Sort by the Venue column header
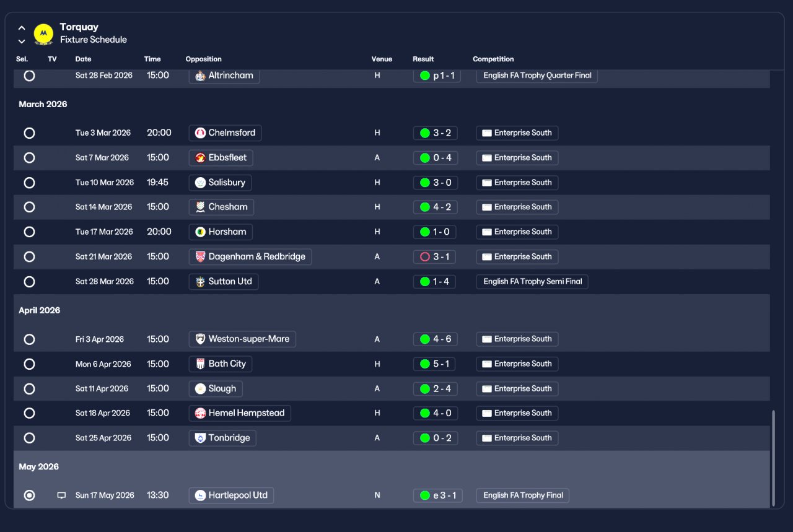 382,59
